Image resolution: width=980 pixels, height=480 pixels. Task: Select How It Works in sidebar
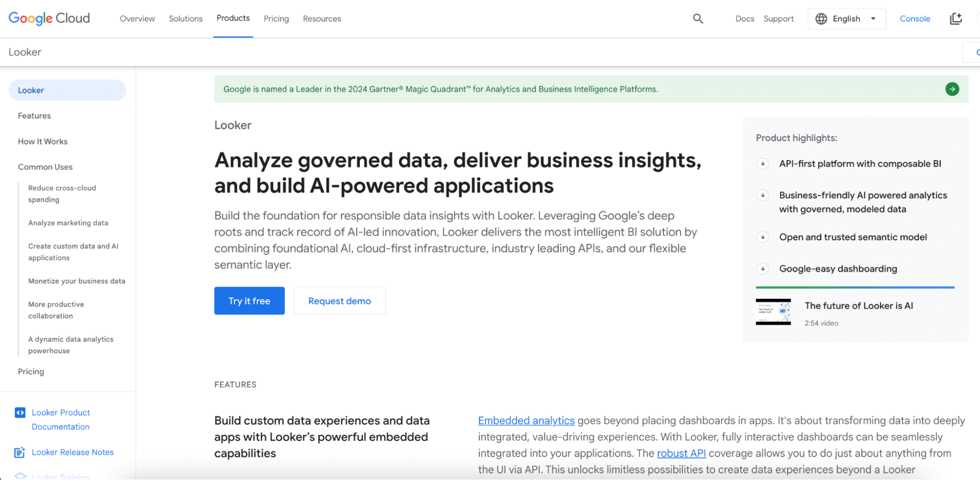(43, 142)
